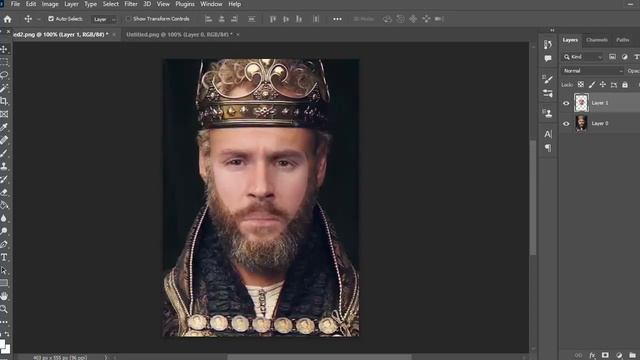
Task: Open the Brush Settings panel icon
Action: [548, 79]
